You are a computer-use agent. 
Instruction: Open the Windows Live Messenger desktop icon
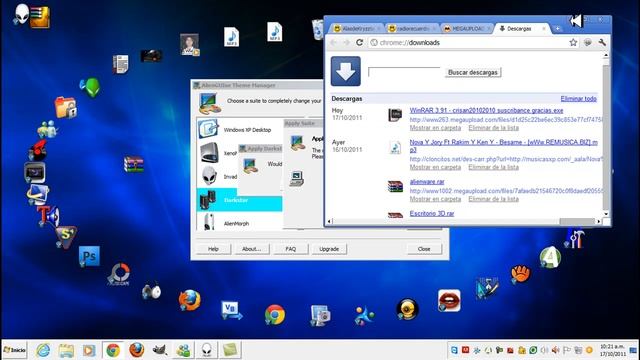(47, 129)
